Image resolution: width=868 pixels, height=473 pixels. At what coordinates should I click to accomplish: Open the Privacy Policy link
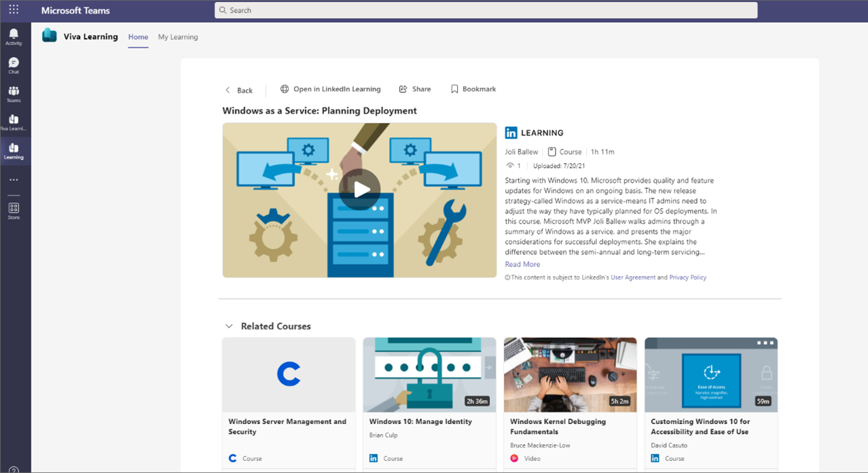[x=688, y=277]
